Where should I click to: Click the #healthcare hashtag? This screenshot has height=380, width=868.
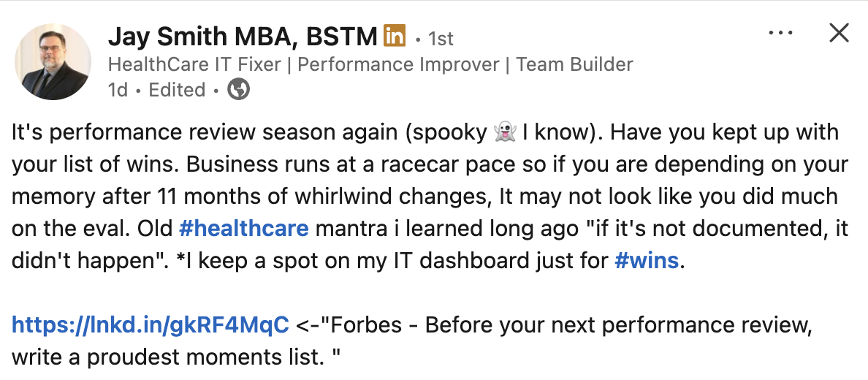(243, 229)
